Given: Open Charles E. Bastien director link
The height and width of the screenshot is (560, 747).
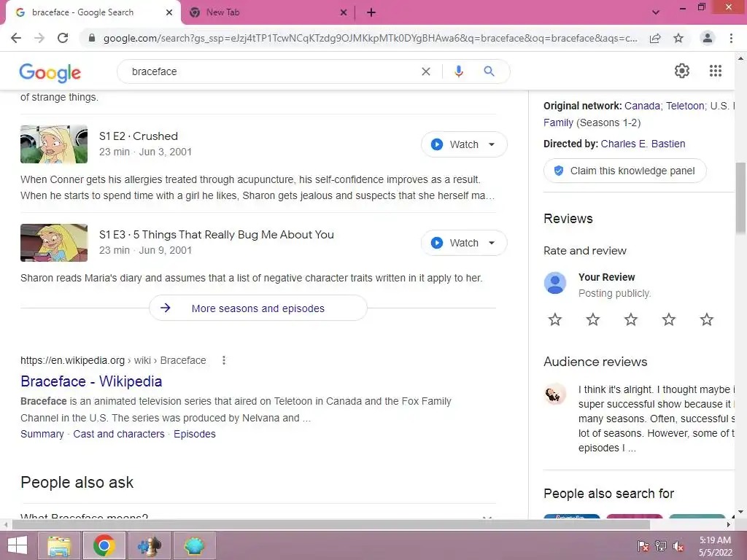Looking at the screenshot, I should tap(643, 144).
